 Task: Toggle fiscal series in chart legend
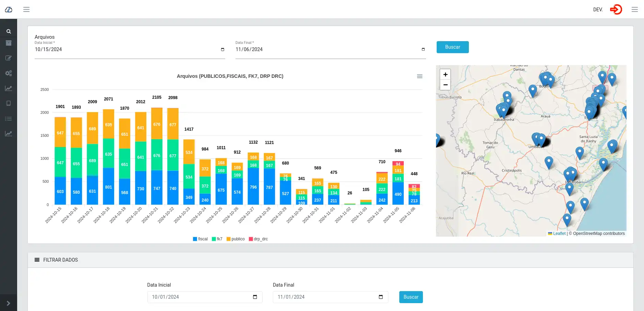(x=200, y=239)
